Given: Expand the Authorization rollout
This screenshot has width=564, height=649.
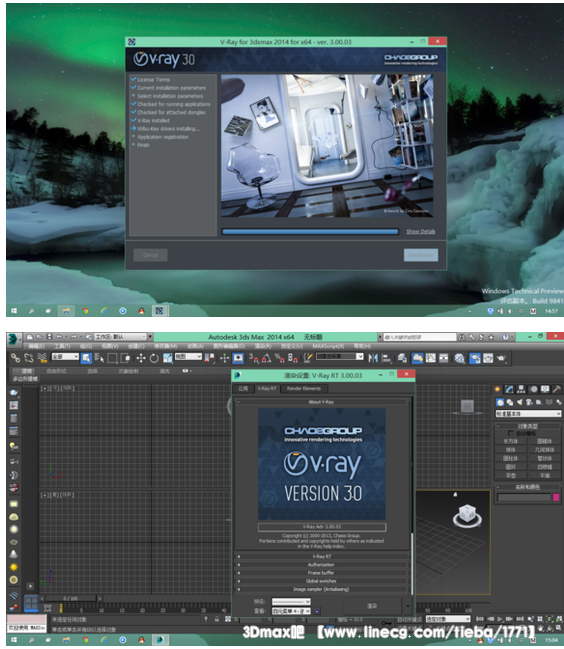Looking at the screenshot, I should coord(323,565).
